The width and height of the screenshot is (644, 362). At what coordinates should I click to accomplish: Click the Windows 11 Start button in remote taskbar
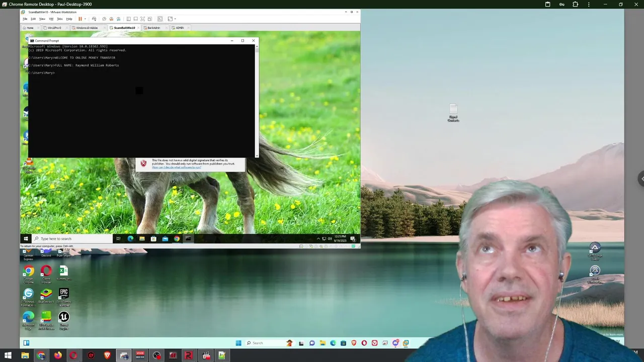pos(238,343)
